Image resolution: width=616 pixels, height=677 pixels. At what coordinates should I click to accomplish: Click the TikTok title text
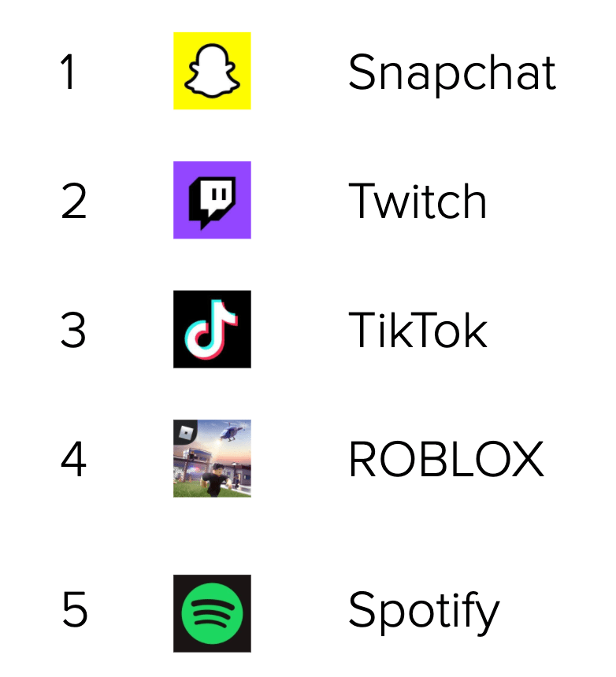(x=417, y=330)
